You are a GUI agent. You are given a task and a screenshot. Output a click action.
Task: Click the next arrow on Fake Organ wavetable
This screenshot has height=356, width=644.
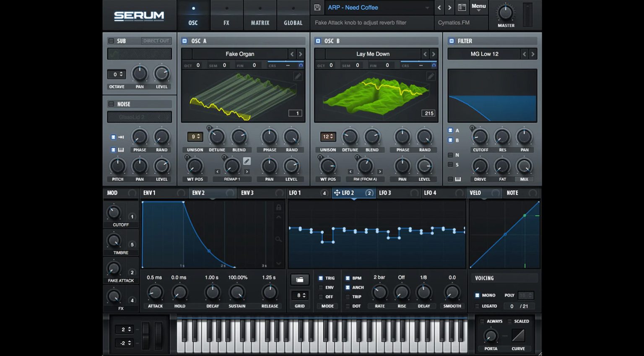(x=300, y=54)
